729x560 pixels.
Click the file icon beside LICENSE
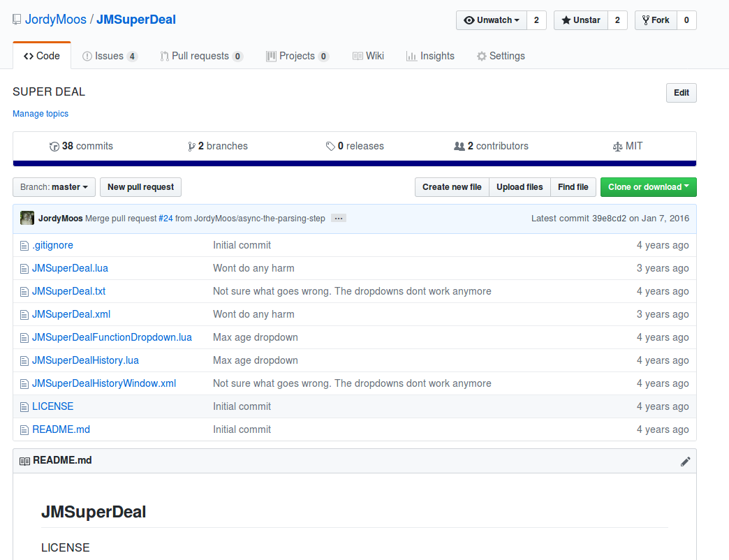[x=24, y=407]
